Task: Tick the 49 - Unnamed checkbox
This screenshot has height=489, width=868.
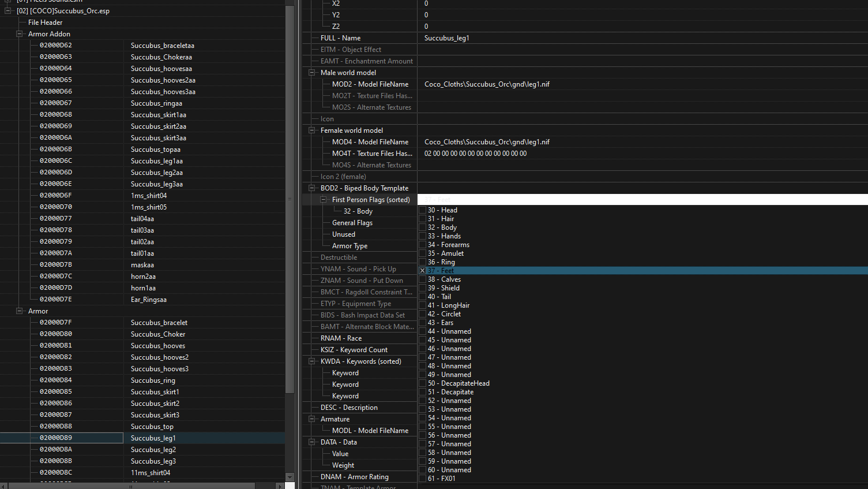Action: click(422, 375)
